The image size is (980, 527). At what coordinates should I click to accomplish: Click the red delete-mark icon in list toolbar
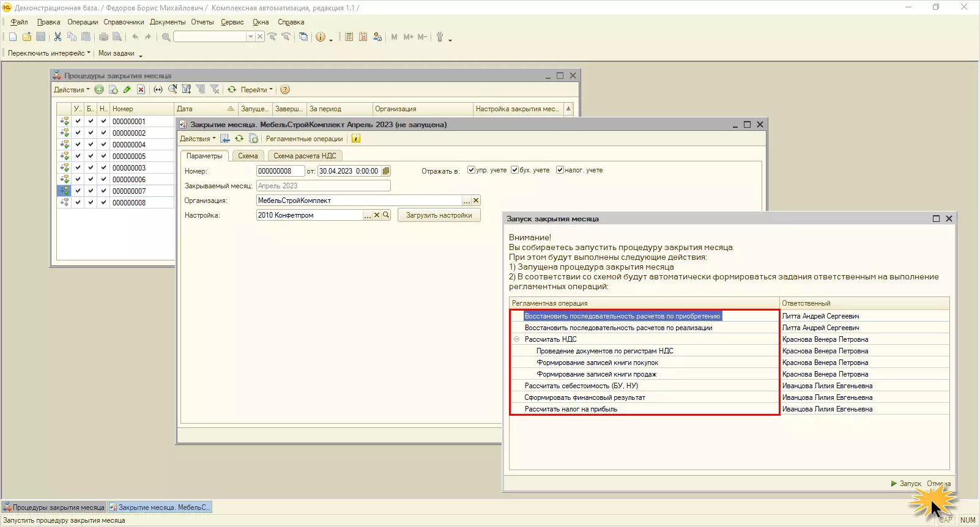pyautogui.click(x=141, y=90)
